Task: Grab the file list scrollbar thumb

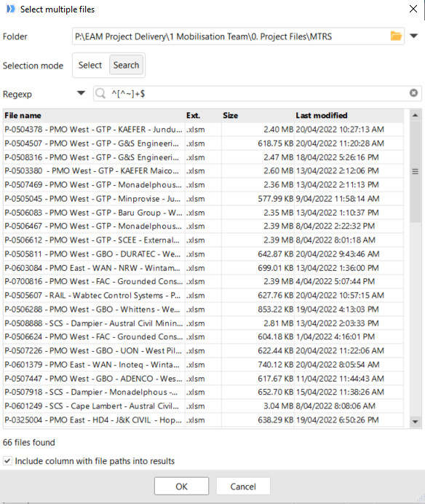Action: (x=415, y=172)
